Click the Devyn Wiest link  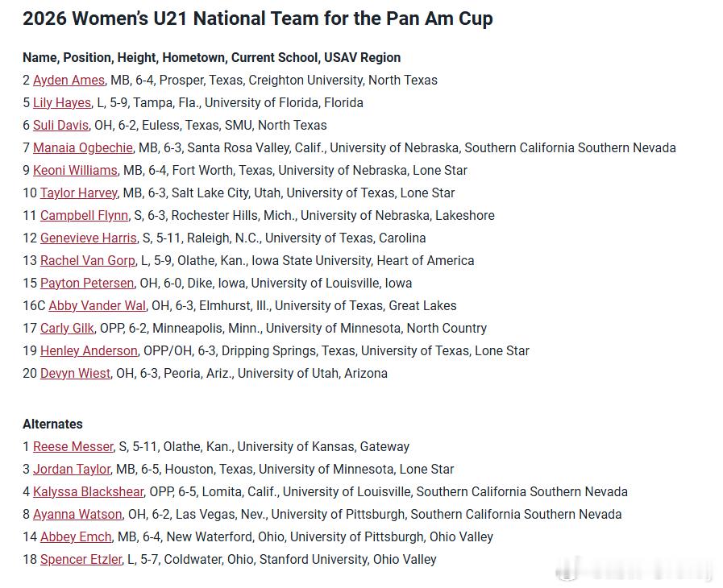[75, 374]
